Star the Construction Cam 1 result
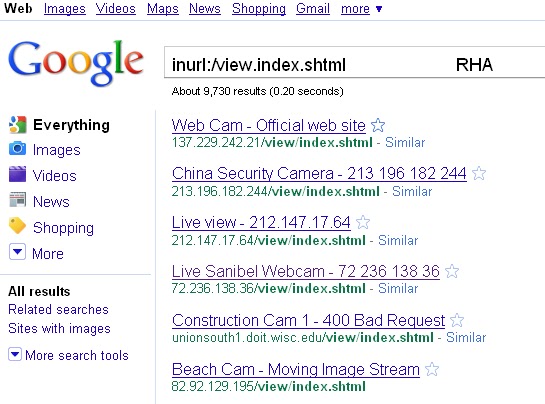The image size is (545, 404). pyautogui.click(x=457, y=320)
